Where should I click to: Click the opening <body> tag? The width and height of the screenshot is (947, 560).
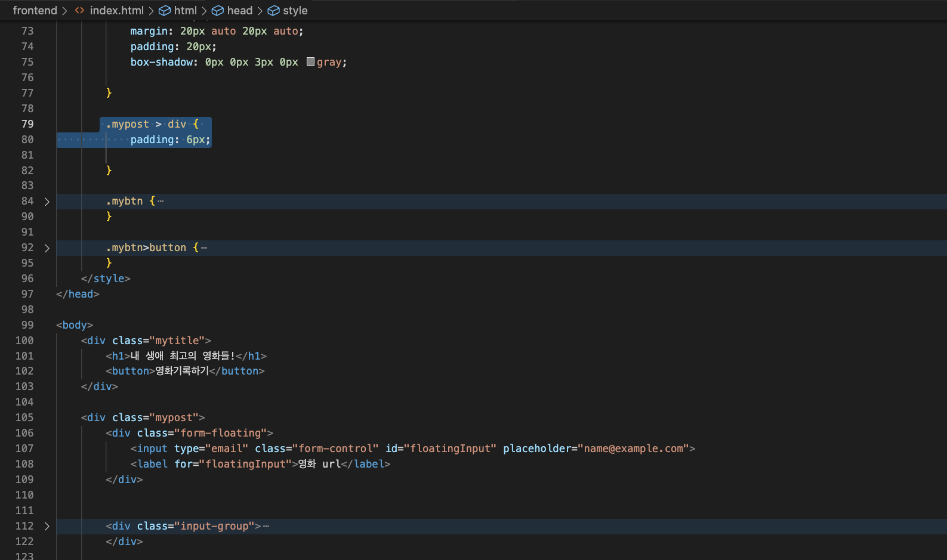[x=75, y=325]
